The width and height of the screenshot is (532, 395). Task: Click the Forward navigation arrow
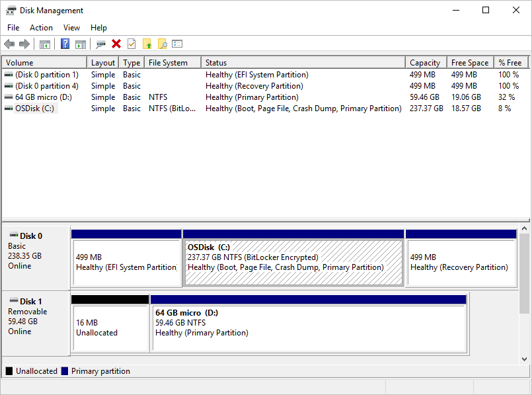[x=24, y=44]
